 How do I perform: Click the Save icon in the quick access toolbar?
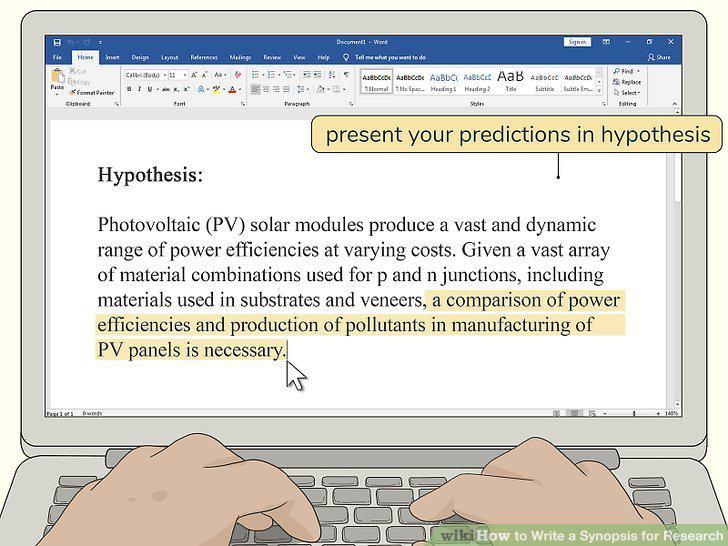click(x=57, y=42)
